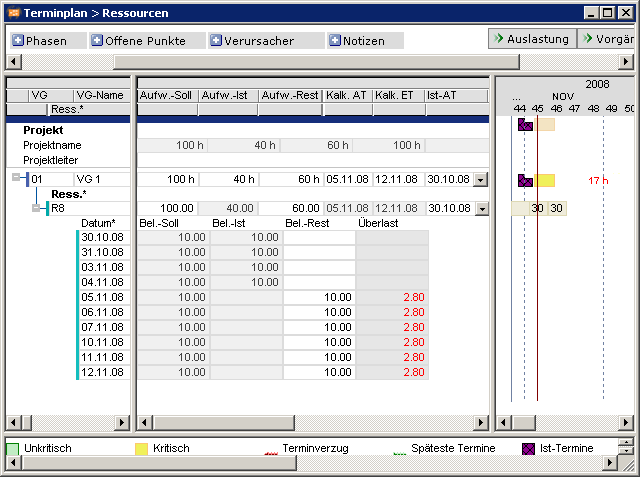
Task: Click right arrow of Gantt pane scrollbar
Action: coord(626,423)
